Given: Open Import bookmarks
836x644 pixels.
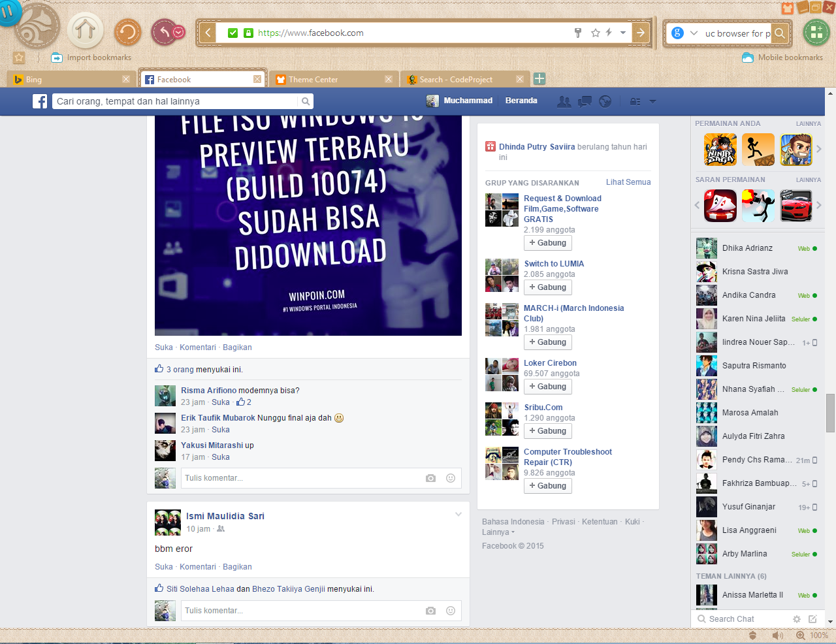Looking at the screenshot, I should pyautogui.click(x=91, y=57).
